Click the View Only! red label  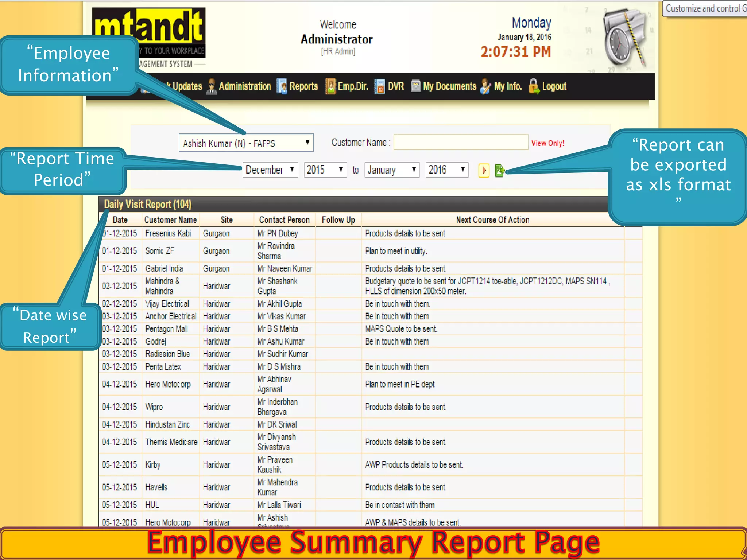tap(548, 143)
